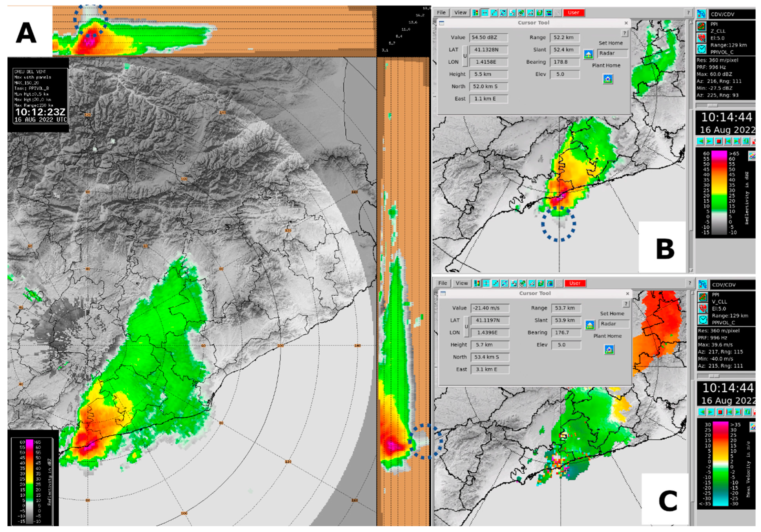Click stop button in panel B playback controls
The width and height of the screenshot is (761, 532).
pos(718,142)
